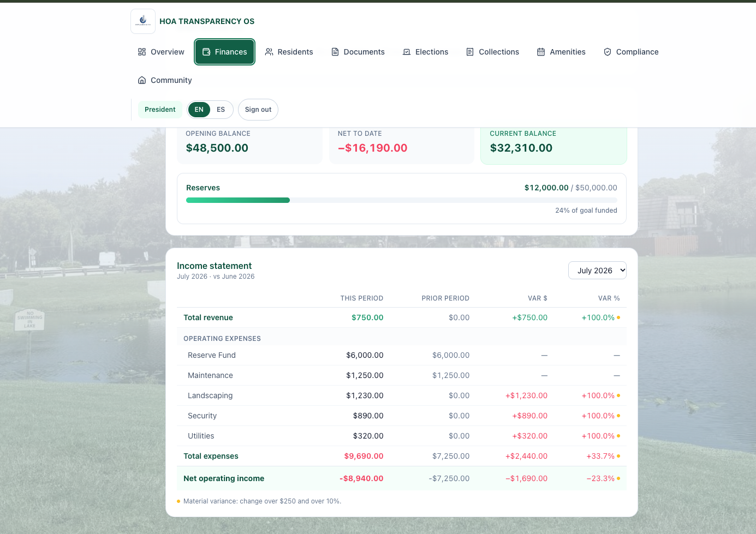Click the Landscaping expense row label

210,395
